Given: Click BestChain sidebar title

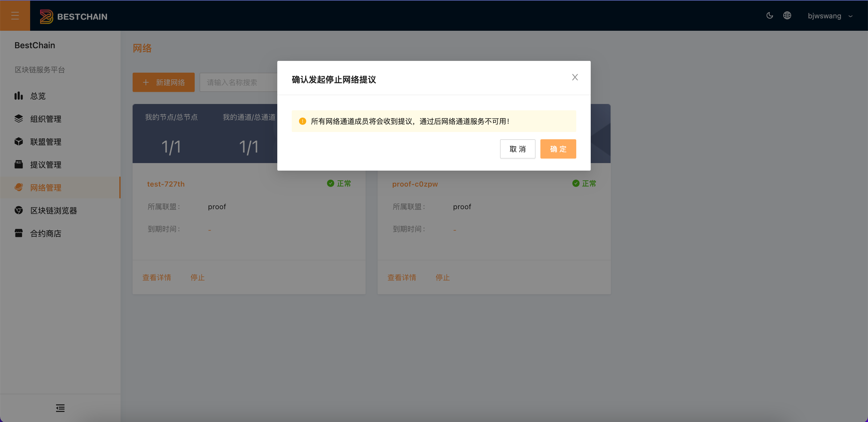Looking at the screenshot, I should [x=35, y=45].
